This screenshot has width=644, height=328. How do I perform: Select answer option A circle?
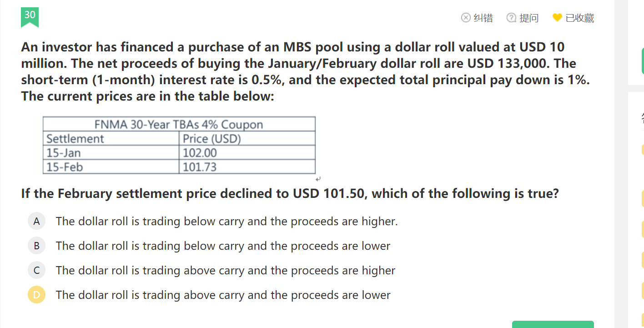pos(36,222)
